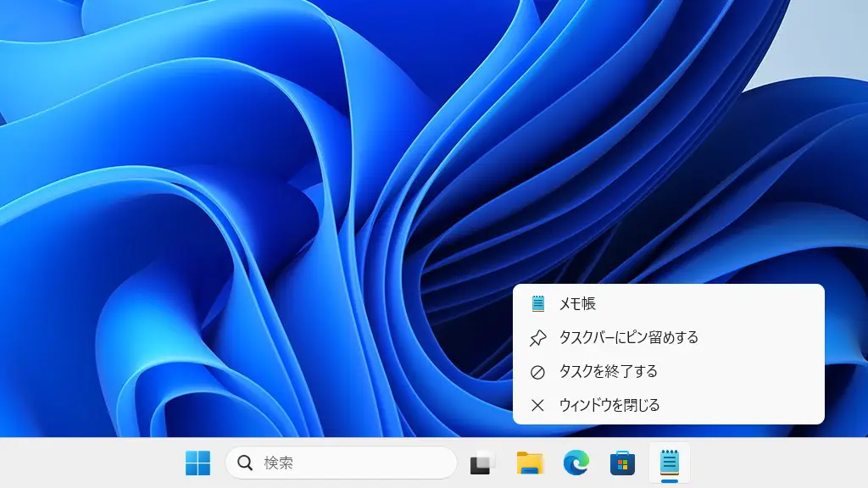
Task: Click the Notepad icon on the taskbar
Action: pyautogui.click(x=669, y=461)
